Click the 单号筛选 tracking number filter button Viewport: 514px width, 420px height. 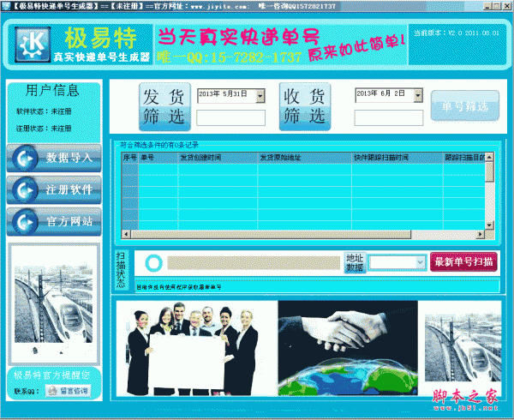pyautogui.click(x=465, y=106)
